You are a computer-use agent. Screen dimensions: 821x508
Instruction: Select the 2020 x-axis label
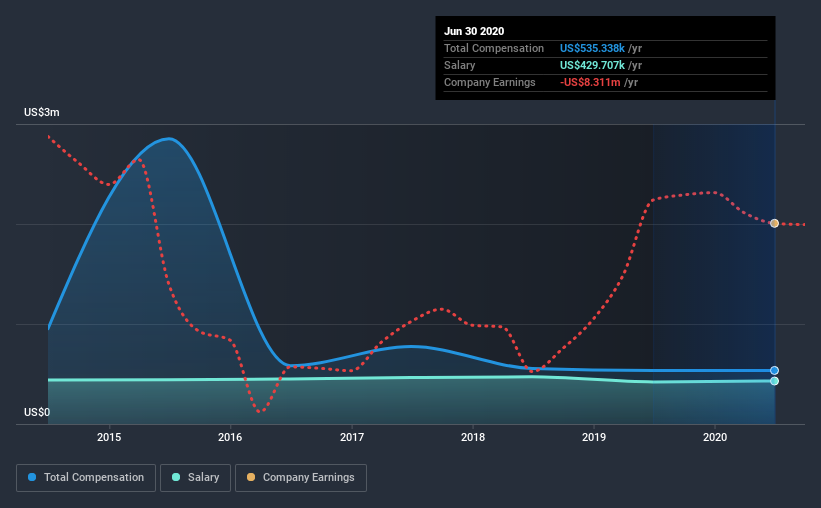click(x=715, y=437)
